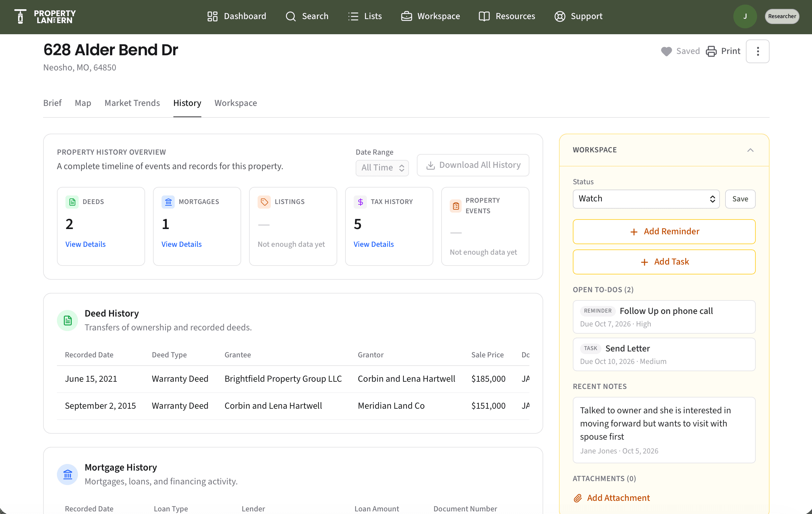Click Brightfield Property Group LLC grantee

pyautogui.click(x=283, y=379)
